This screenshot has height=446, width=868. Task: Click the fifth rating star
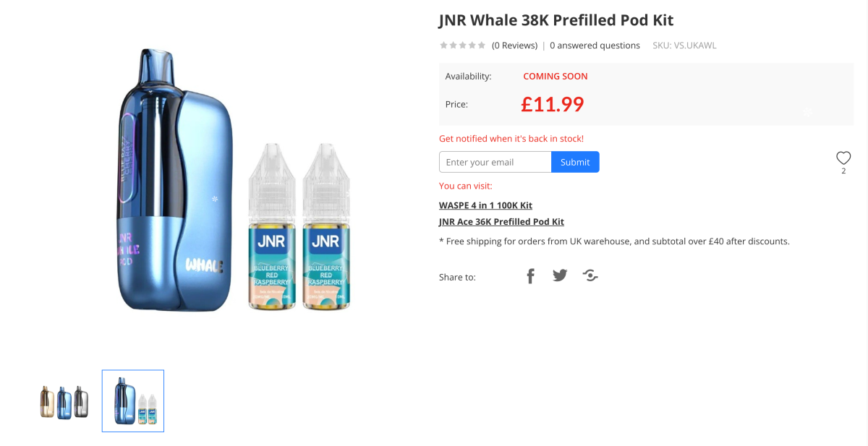[482, 45]
